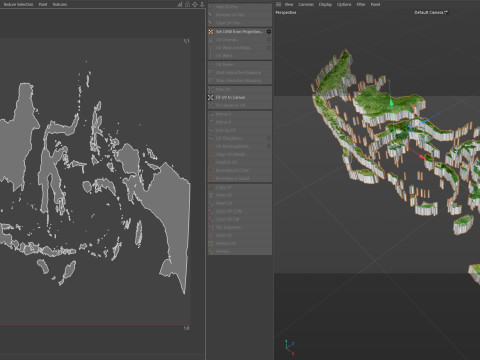Click the blue Z-axis handle in viewport
Screen dimensions: 480x360
[x=424, y=122]
